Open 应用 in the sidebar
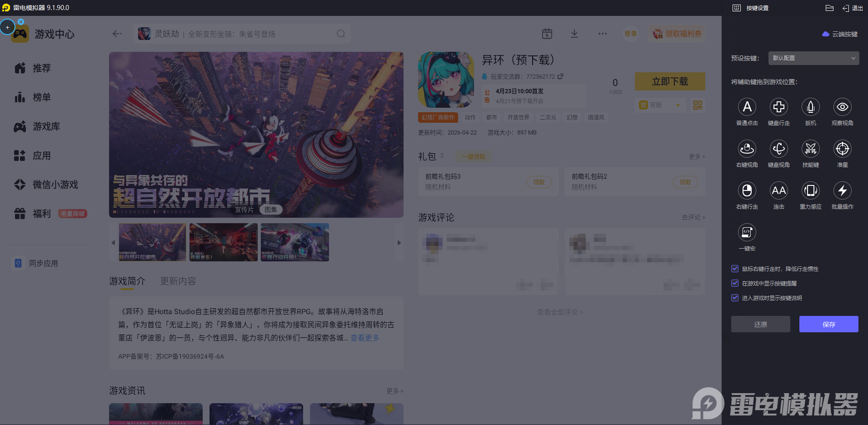This screenshot has width=868, height=425. coord(33,155)
